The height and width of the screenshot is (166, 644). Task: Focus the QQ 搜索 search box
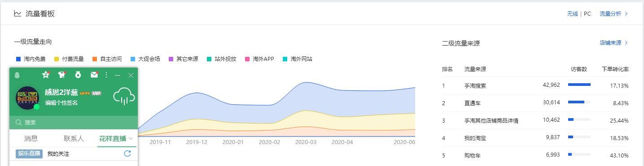pos(74,122)
